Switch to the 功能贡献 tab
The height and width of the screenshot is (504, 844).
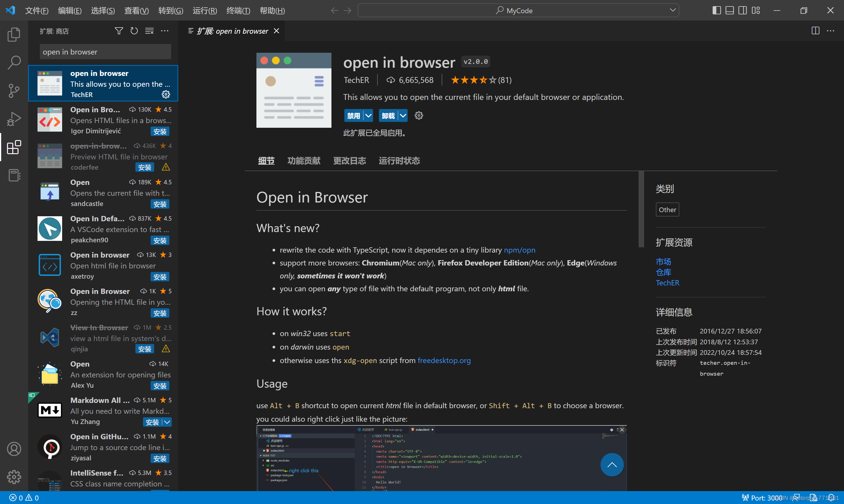click(x=304, y=161)
